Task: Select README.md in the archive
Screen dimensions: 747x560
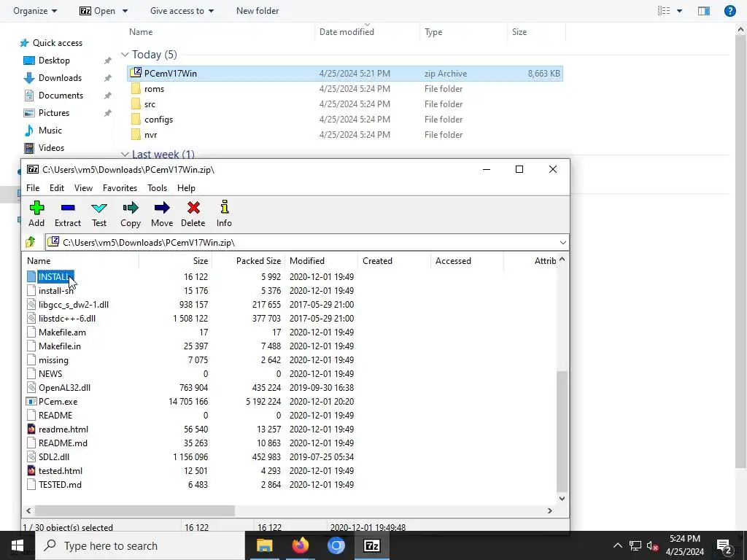Action: (63, 443)
